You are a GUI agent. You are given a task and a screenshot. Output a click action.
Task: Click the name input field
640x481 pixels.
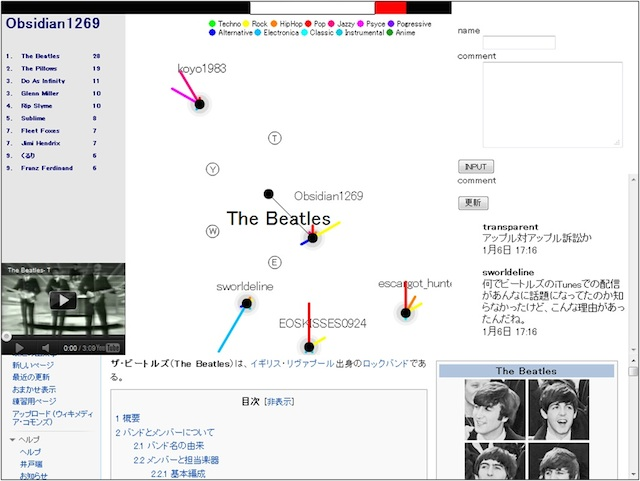pyautogui.click(x=519, y=42)
